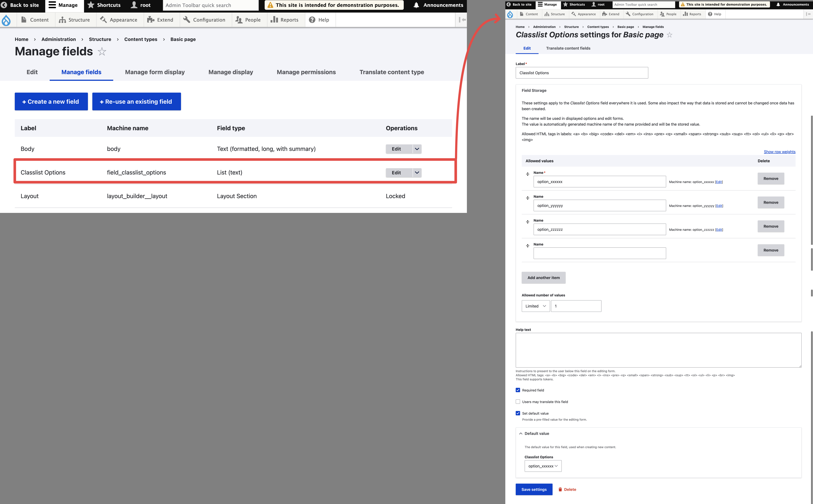Toggle Set default value checkbox
The height and width of the screenshot is (504, 813).
(518, 413)
